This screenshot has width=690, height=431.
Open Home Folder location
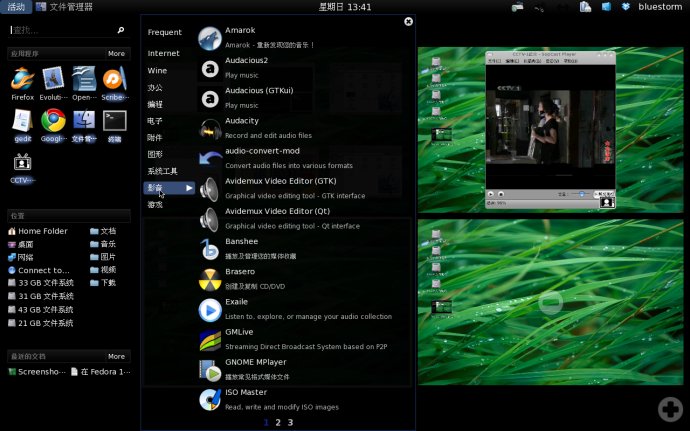click(x=38, y=231)
